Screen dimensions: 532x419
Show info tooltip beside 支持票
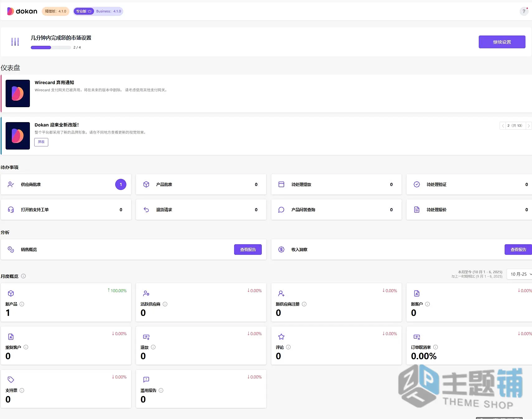coord(22,390)
